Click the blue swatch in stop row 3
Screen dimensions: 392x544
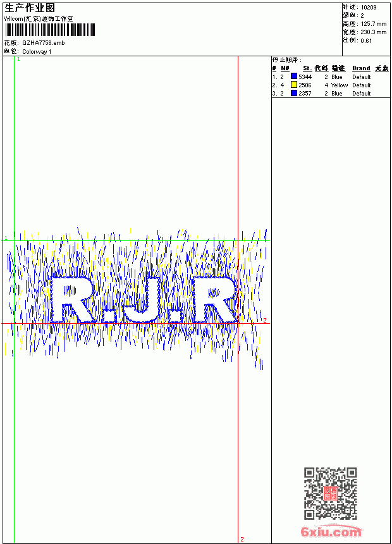[294, 93]
